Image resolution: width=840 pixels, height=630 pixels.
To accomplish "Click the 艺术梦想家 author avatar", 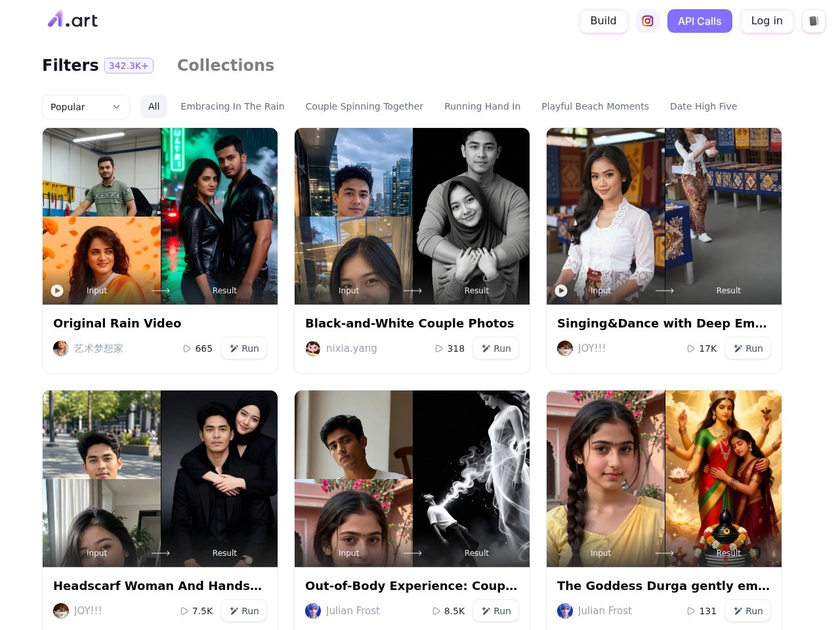I will (x=61, y=348).
